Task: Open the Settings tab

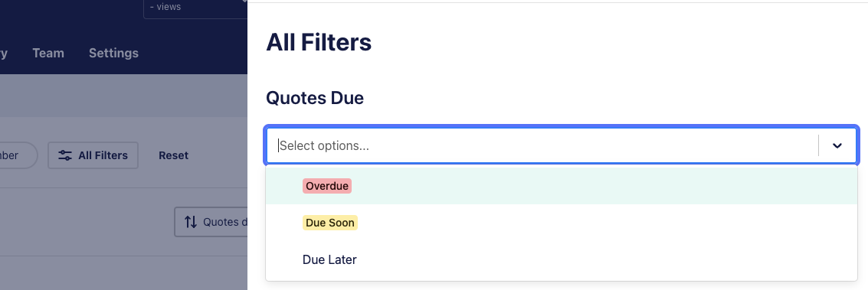Action: point(113,53)
